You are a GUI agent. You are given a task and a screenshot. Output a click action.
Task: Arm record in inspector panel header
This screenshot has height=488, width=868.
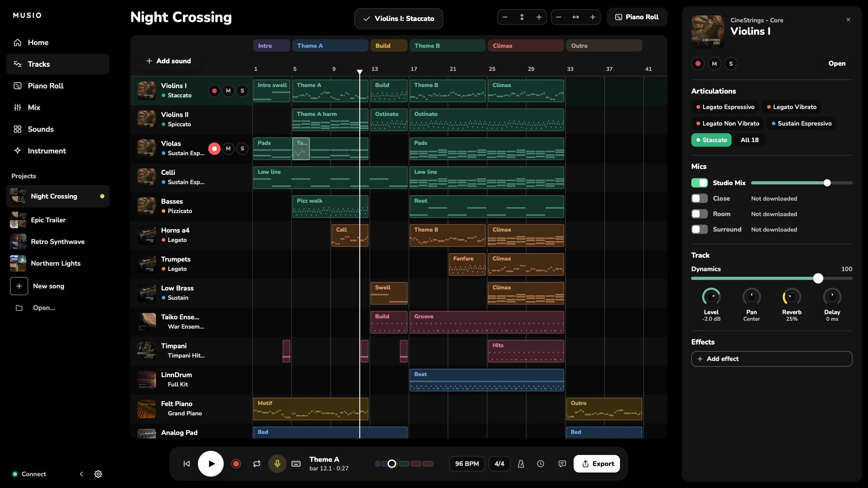pyautogui.click(x=698, y=63)
